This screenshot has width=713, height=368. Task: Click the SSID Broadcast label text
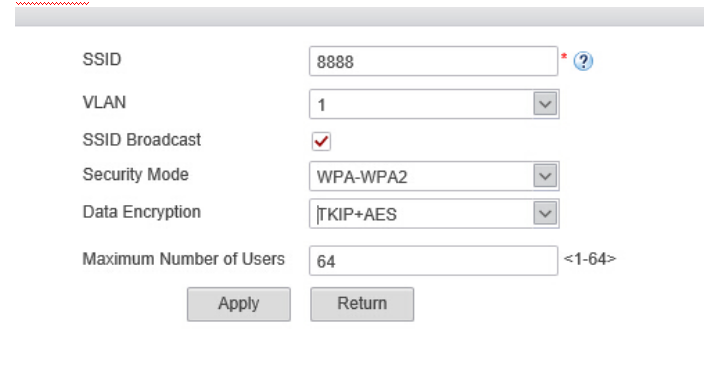[x=141, y=140]
